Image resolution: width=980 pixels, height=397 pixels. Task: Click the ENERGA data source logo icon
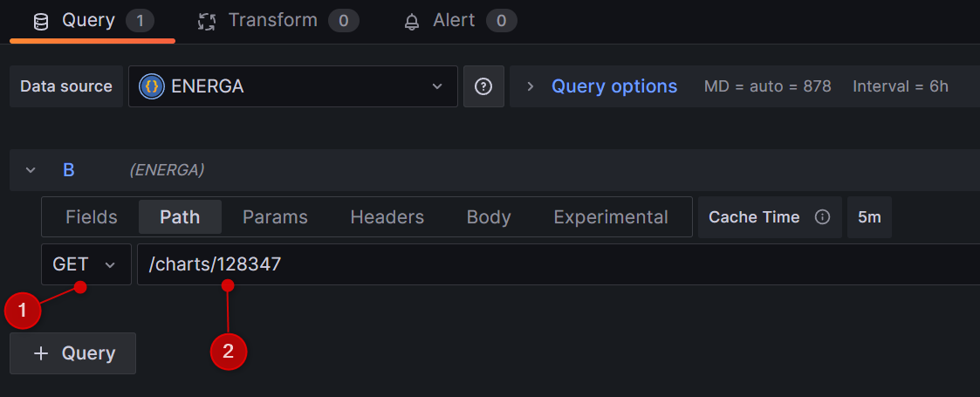pos(152,86)
